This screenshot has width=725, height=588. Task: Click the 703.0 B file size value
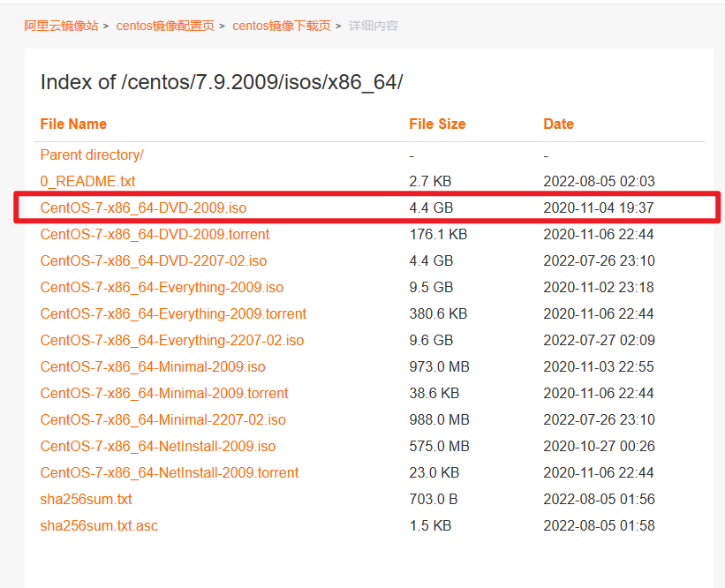[434, 499]
